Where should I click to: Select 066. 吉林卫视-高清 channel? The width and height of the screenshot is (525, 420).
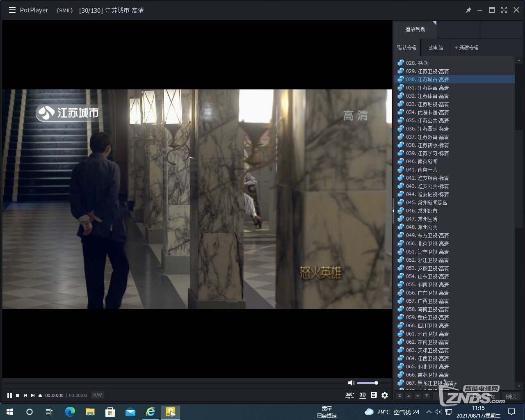[x=454, y=375]
